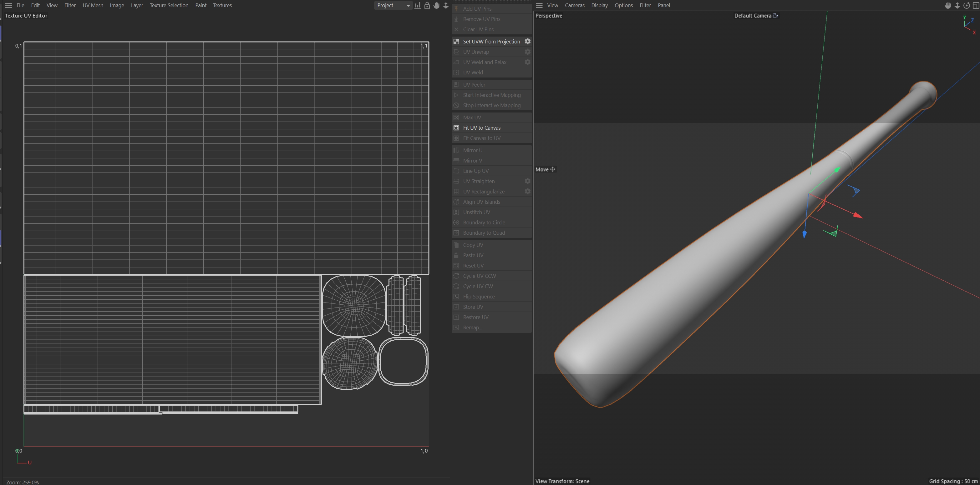Open the UV editor hamburger menu
Viewport: 980px width, 485px height.
(x=8, y=5)
